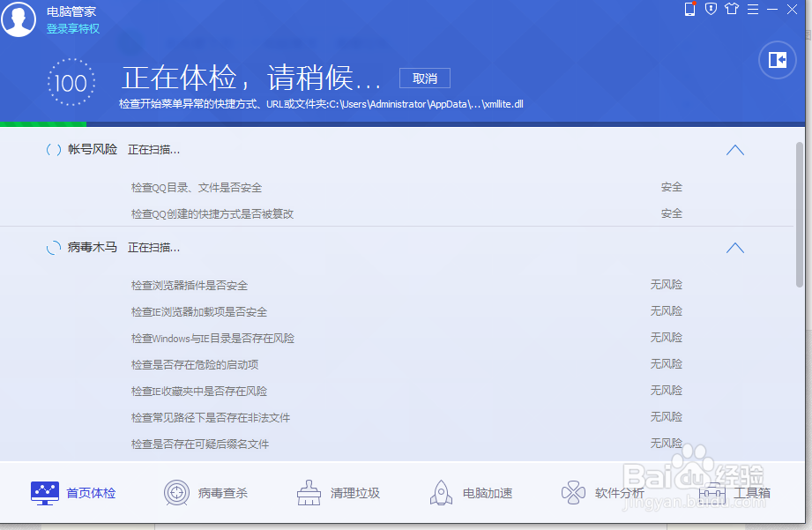This screenshot has width=812, height=530.
Task: Close the 电脑管家 window
Action: (x=792, y=10)
